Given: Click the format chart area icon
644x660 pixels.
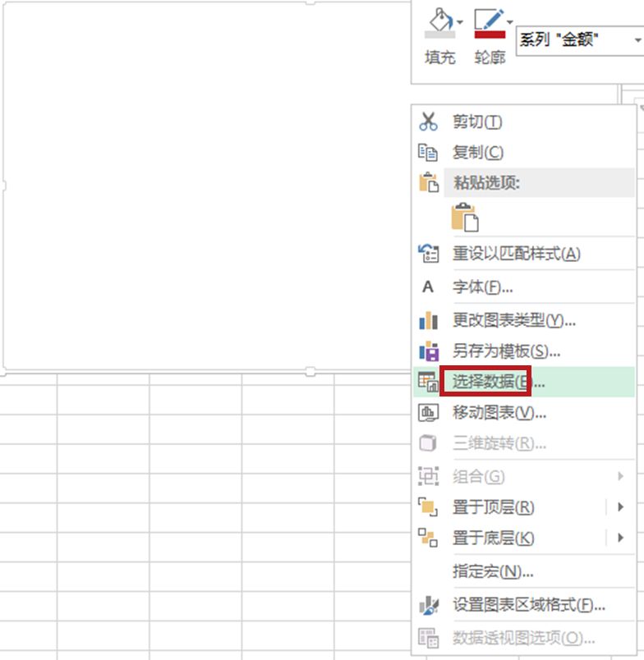Looking at the screenshot, I should (429, 605).
